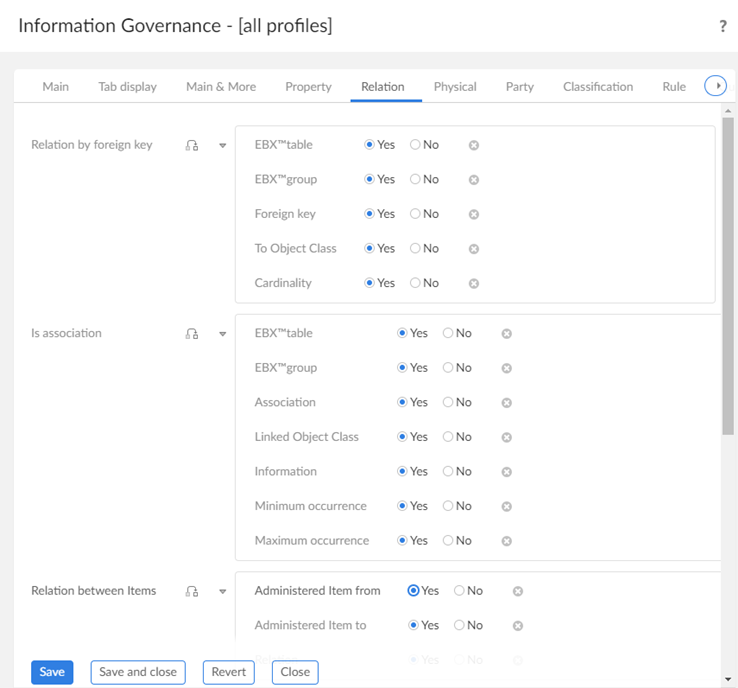Open the Is association dropdown arrow
The height and width of the screenshot is (688, 738).
(222, 334)
